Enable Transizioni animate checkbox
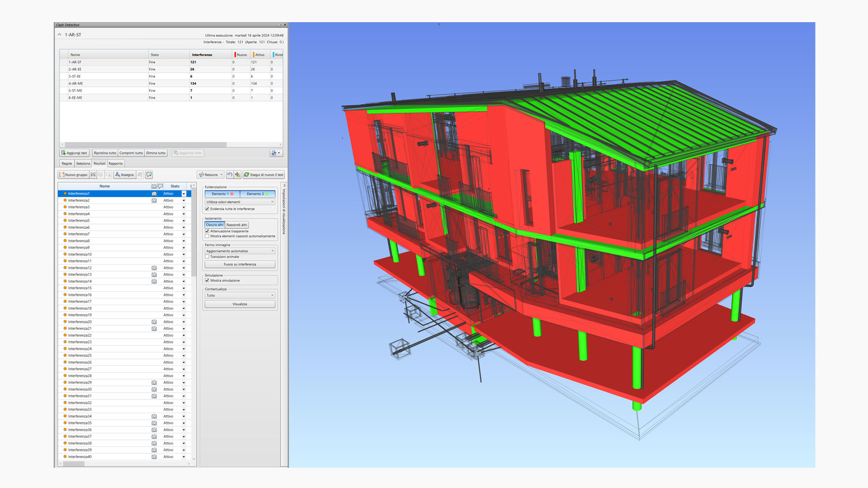This screenshot has height=488, width=868. 207,257
